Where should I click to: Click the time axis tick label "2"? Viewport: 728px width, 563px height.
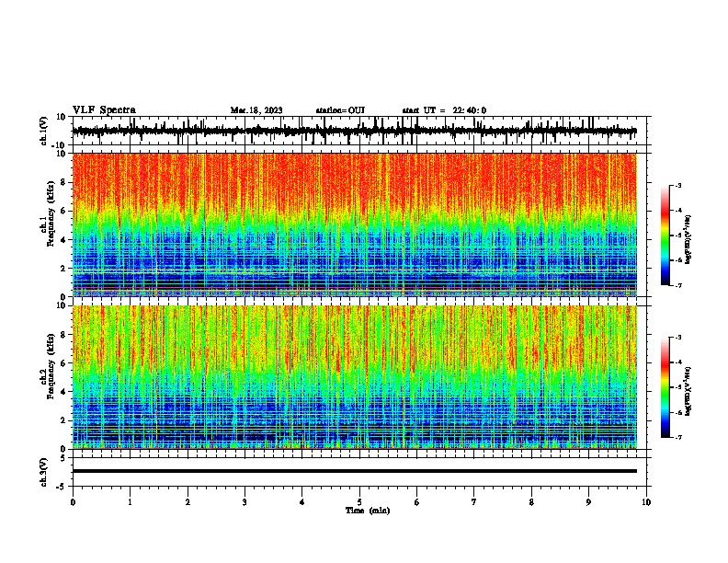click(188, 502)
